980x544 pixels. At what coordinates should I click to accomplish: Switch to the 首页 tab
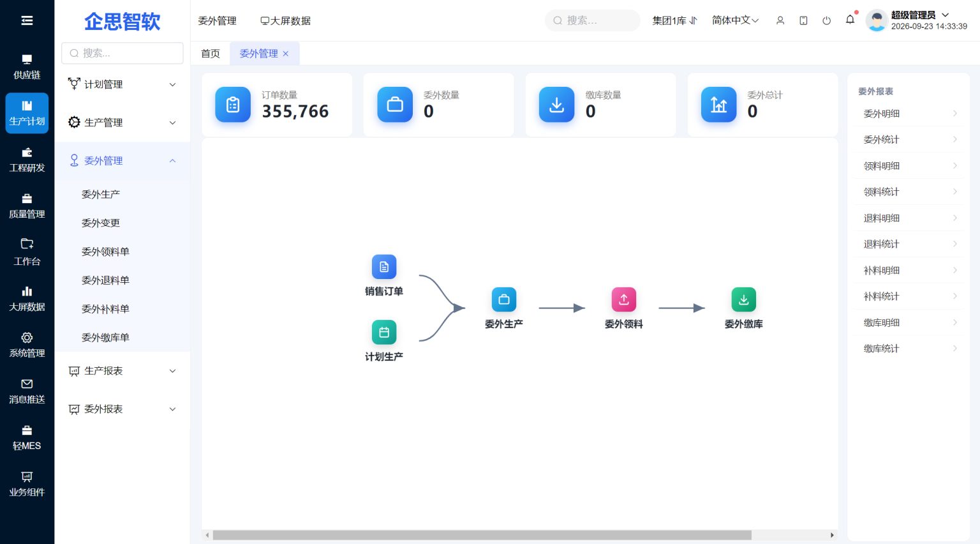(211, 54)
